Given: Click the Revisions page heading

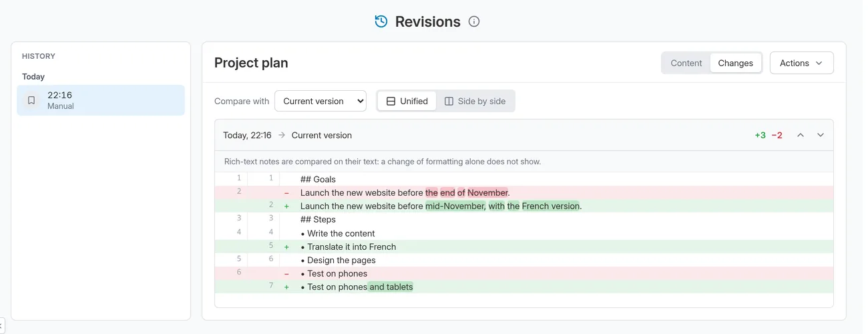Looking at the screenshot, I should click(428, 21).
